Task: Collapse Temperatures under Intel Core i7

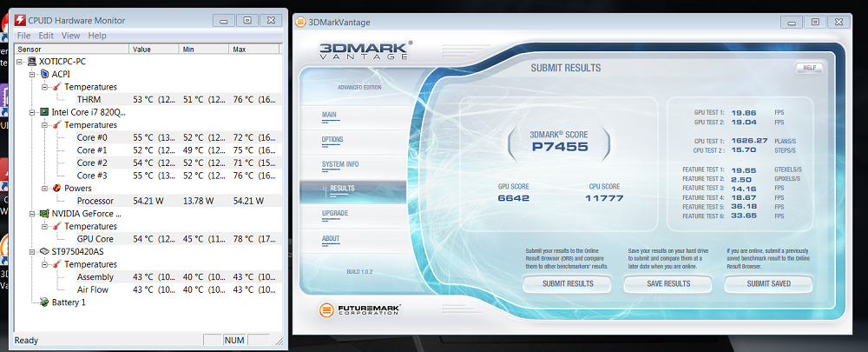Action: (x=44, y=125)
